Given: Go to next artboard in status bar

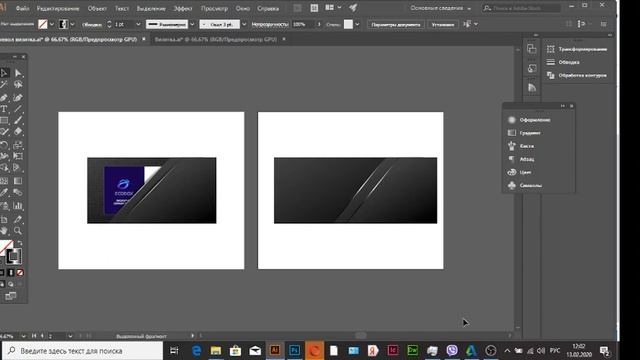Looking at the screenshot, I should click(x=80, y=336).
